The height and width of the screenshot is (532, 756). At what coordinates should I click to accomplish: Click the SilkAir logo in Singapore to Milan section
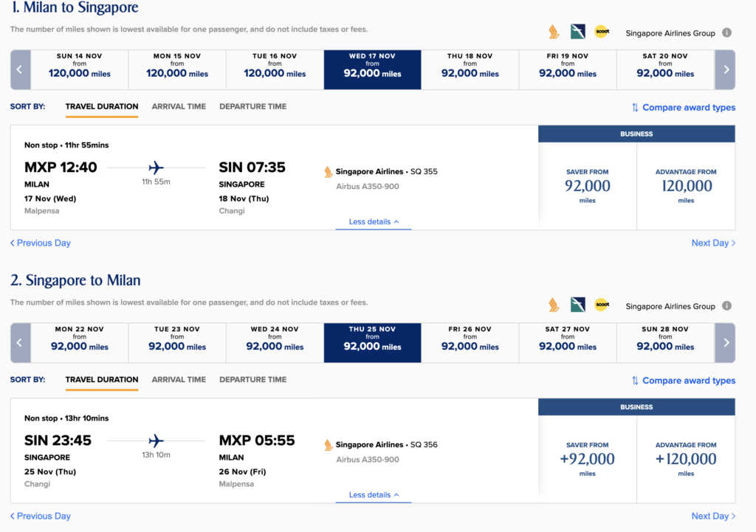(577, 305)
